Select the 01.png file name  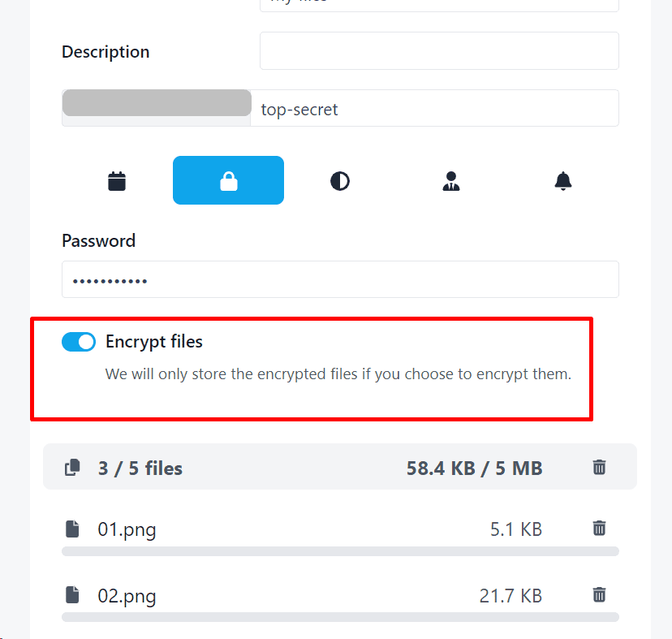[x=127, y=530]
